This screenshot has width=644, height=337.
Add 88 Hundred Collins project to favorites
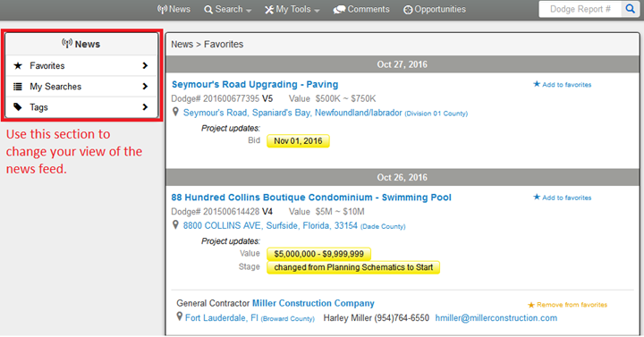563,198
